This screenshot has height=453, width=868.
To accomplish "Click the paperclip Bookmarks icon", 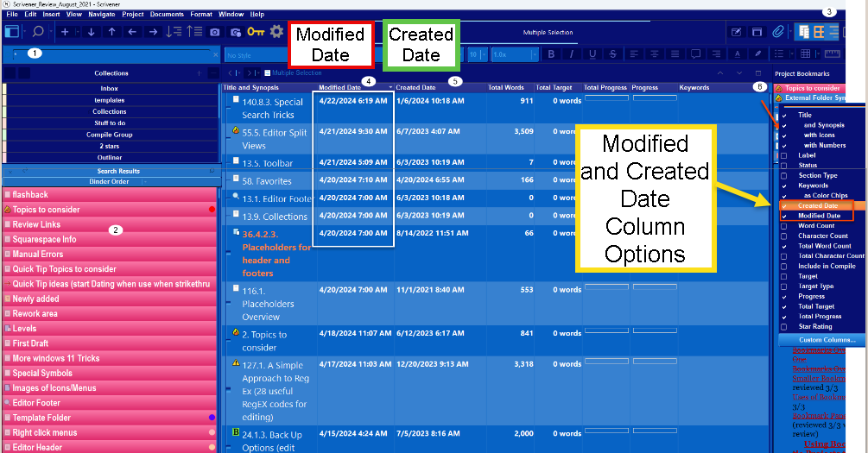I will click(x=778, y=32).
